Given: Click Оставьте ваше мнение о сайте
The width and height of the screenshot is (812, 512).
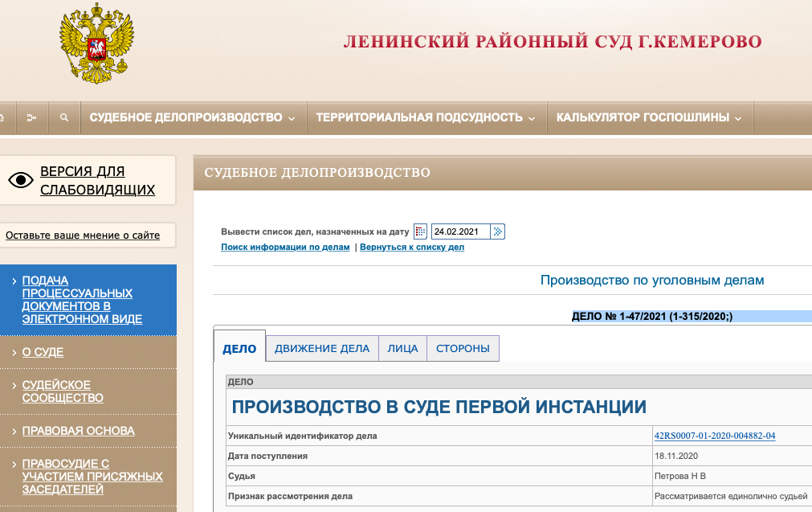Looking at the screenshot, I should [x=83, y=236].
